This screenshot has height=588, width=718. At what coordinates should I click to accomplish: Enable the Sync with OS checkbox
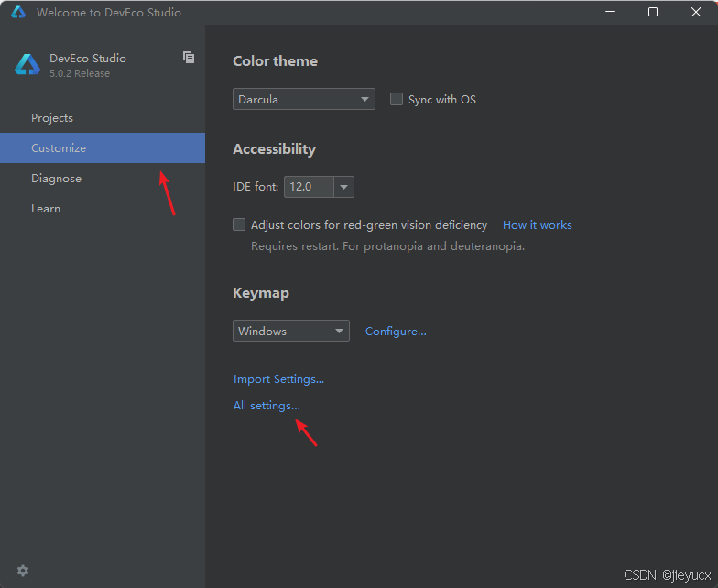tap(396, 99)
